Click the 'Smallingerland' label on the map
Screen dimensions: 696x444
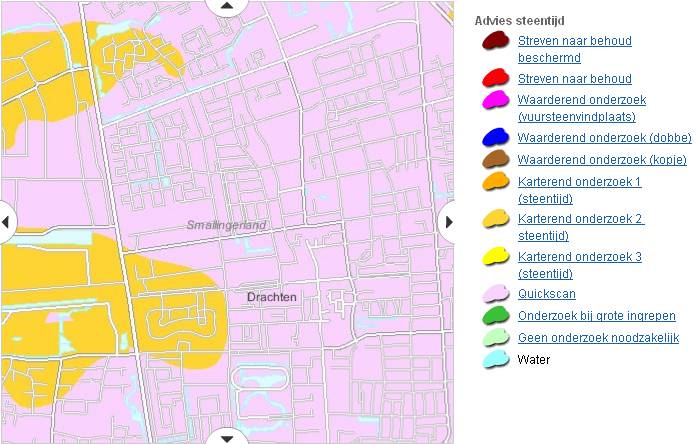226,225
